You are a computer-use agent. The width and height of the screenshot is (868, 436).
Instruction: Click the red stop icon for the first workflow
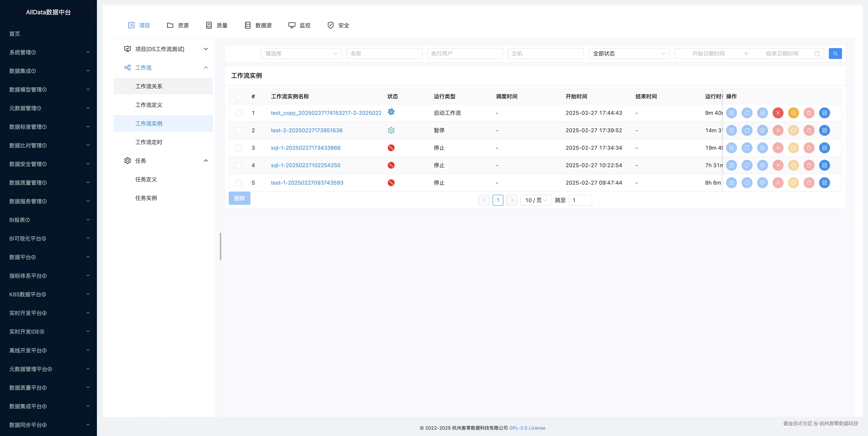778,113
